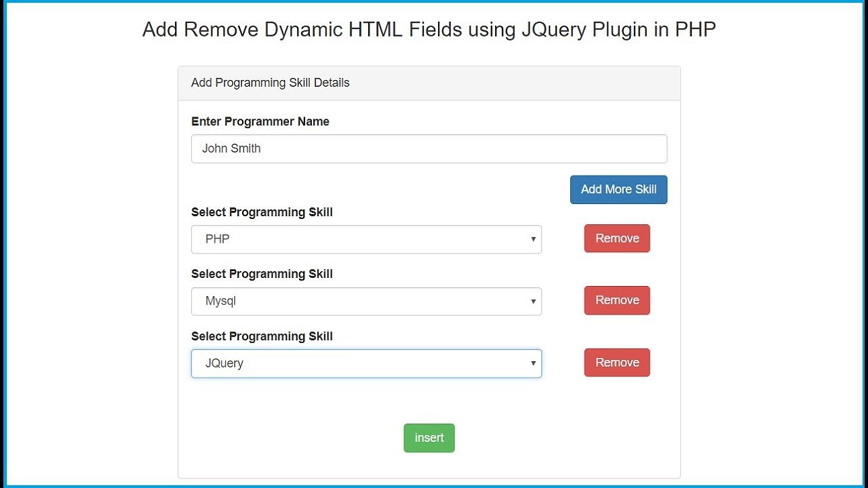Click the Enter Programmer Name label

[x=260, y=121]
